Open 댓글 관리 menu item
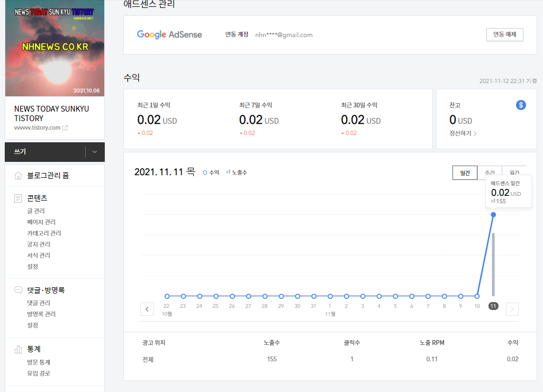Image resolution: width=543 pixels, height=392 pixels. (x=39, y=303)
